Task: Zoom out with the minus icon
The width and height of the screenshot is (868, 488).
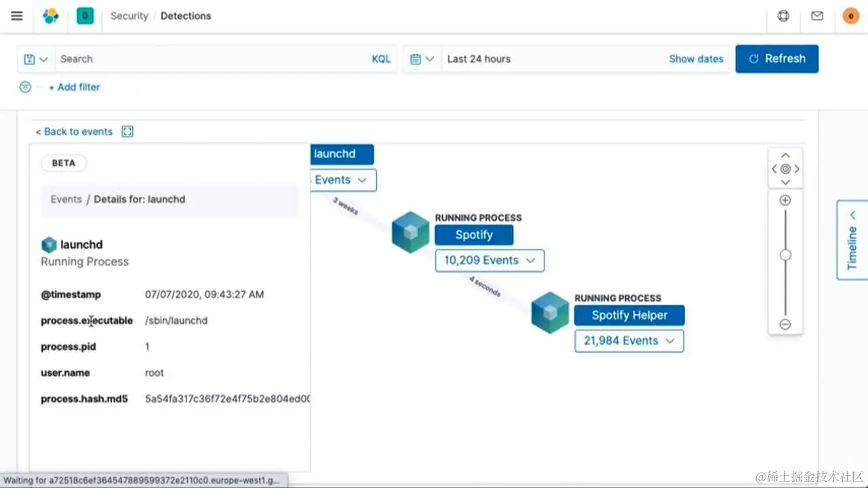Action: [785, 324]
